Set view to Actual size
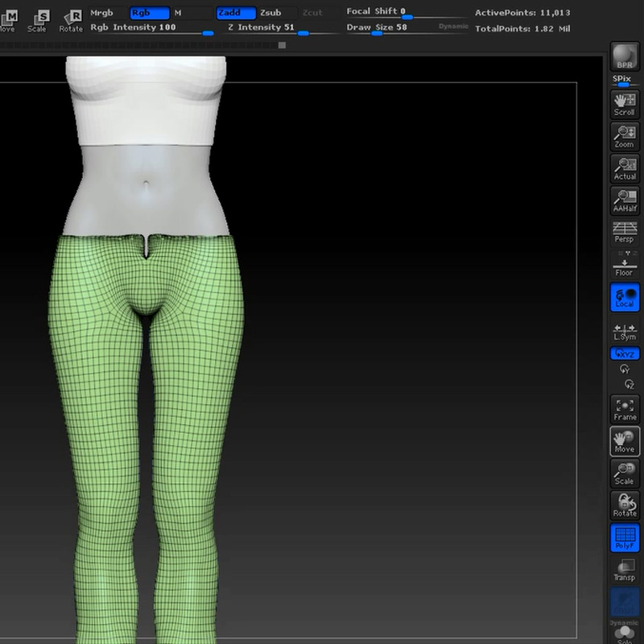644x644 pixels. (x=625, y=169)
